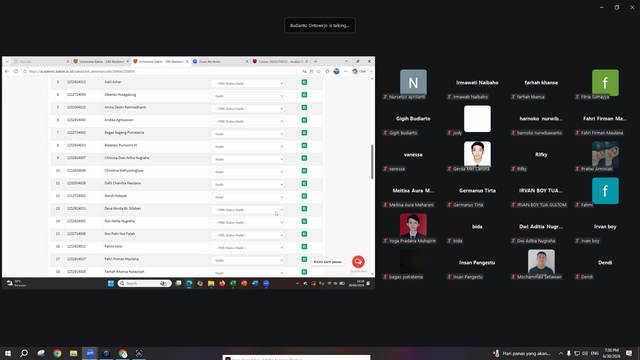Open the notification center icon
This screenshot has height=360, width=640.
629,353
